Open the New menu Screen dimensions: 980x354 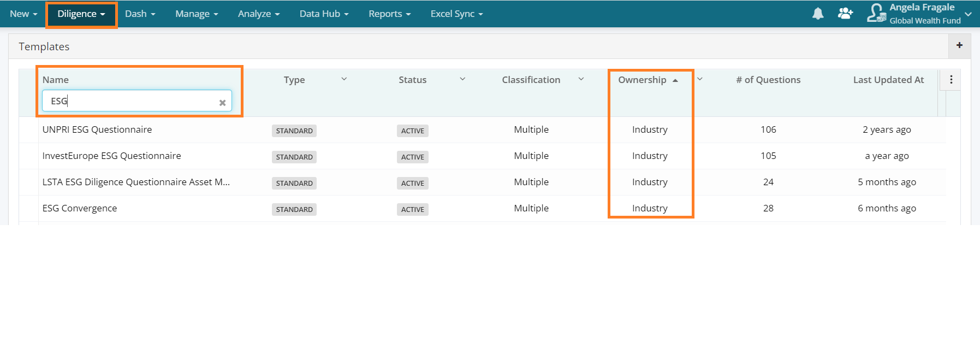click(23, 14)
